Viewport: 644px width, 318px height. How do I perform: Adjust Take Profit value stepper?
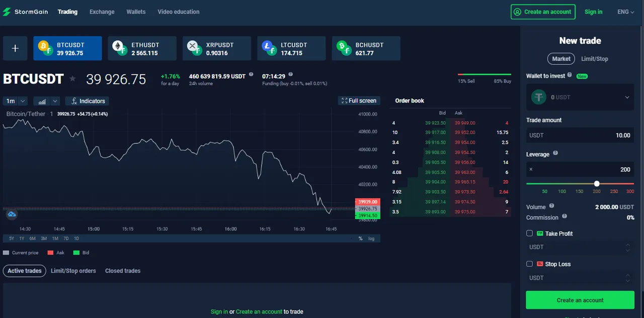pyautogui.click(x=627, y=247)
